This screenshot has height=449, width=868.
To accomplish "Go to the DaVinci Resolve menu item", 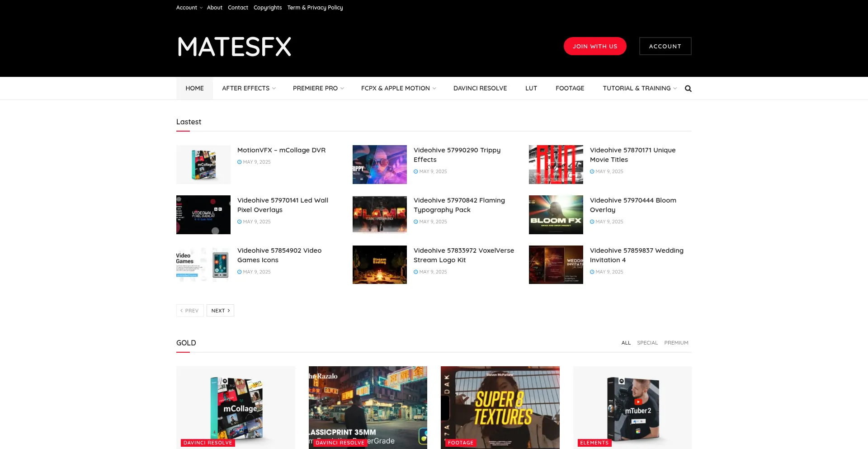I will 480,89.
